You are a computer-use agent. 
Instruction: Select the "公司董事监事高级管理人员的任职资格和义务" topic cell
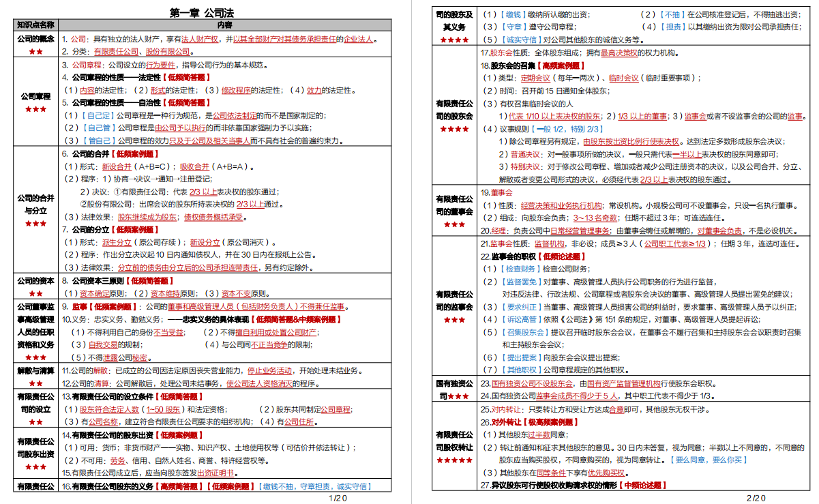[36, 331]
